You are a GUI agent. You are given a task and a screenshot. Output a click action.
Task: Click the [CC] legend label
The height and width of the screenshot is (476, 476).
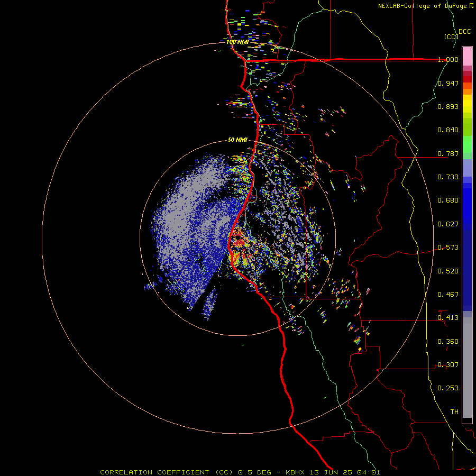(x=451, y=36)
